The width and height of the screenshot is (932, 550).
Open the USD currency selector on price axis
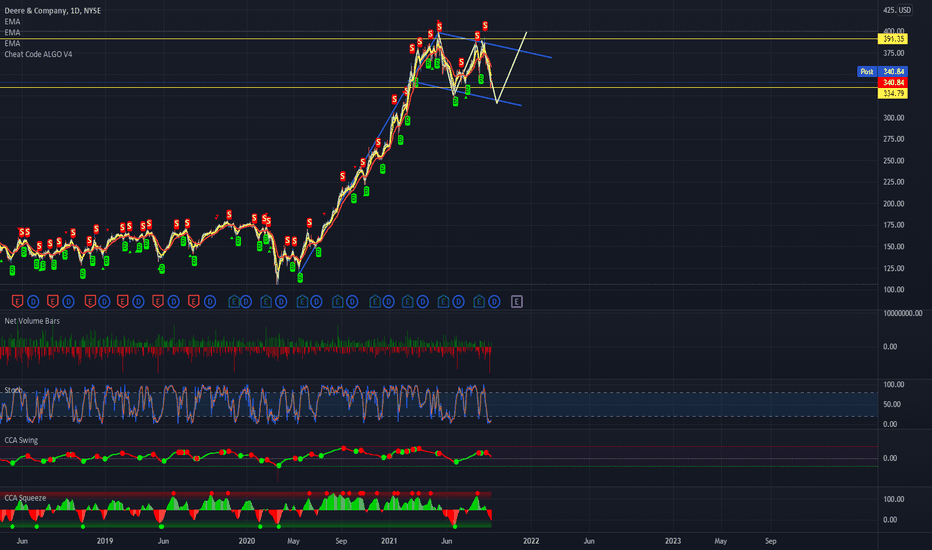tap(905, 10)
